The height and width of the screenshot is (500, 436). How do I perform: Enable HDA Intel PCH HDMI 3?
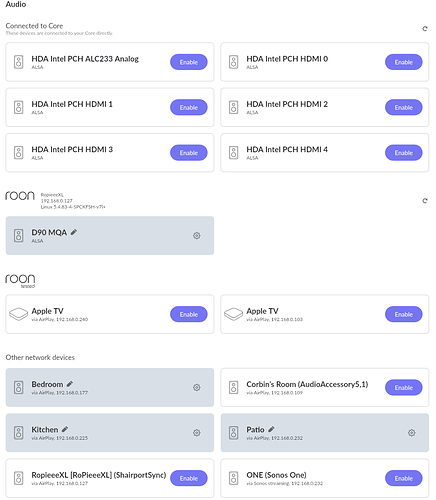tap(189, 153)
